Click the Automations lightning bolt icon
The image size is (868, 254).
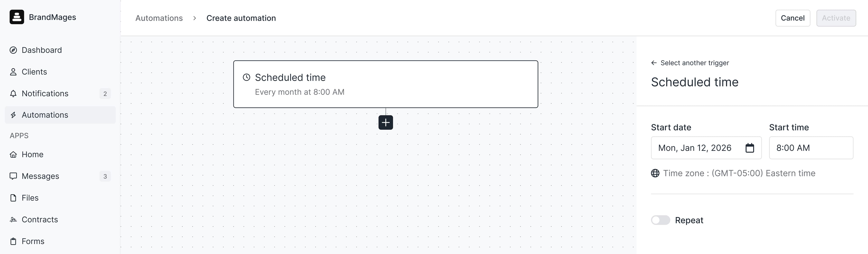13,115
